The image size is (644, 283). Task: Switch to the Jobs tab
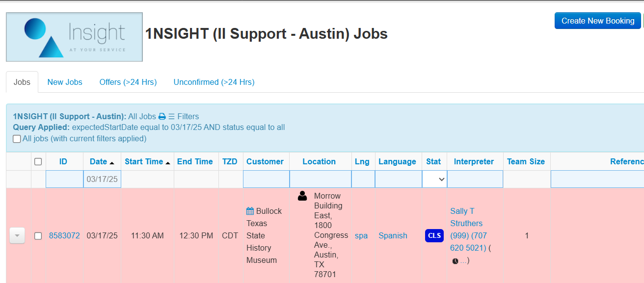click(x=22, y=82)
